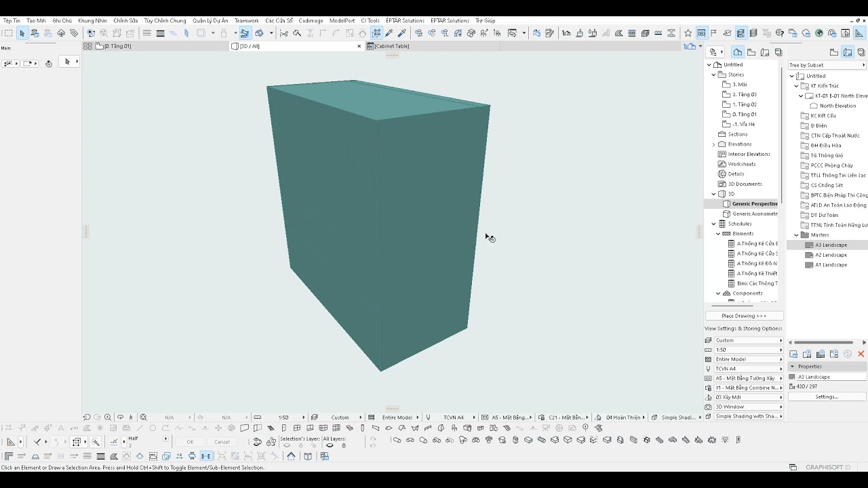Click the zoom-in magnifier in bottom bar
Viewport: 868px width, 488px height.
click(107, 418)
